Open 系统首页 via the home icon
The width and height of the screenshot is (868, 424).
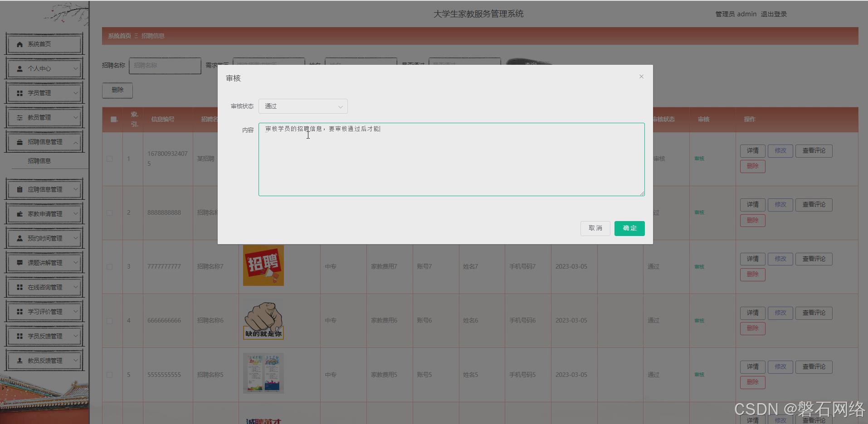tap(19, 44)
